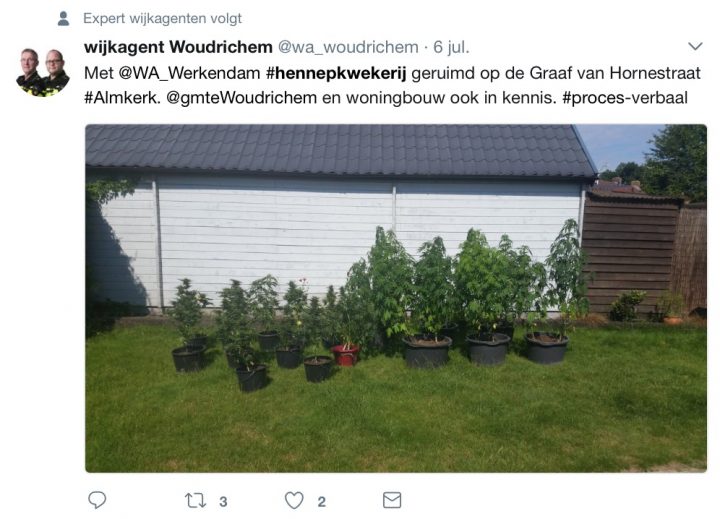Click the person icon beside 'Expert wijkagenten volgt'
Image resolution: width=720 pixels, height=519 pixels.
63,18
